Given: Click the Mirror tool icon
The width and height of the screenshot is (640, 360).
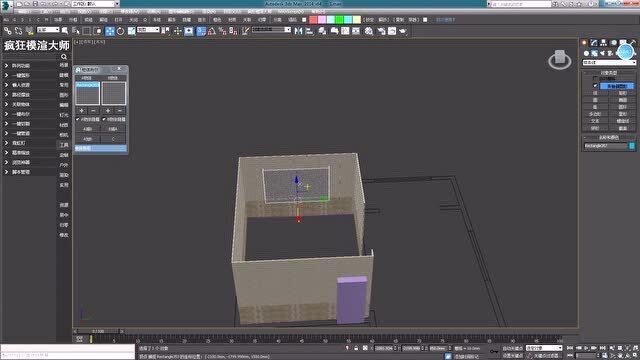Looking at the screenshot, I should tap(298, 31).
